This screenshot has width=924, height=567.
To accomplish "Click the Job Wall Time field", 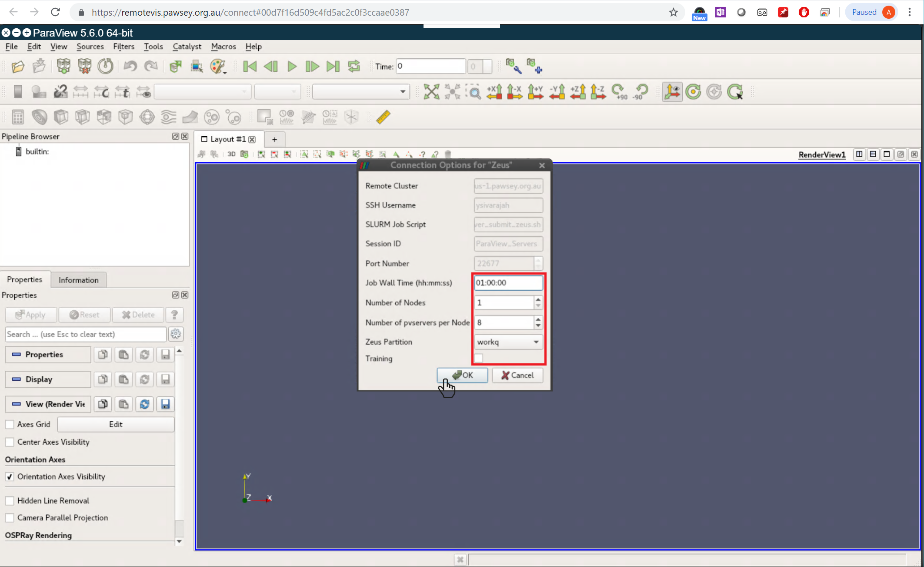I will click(508, 282).
